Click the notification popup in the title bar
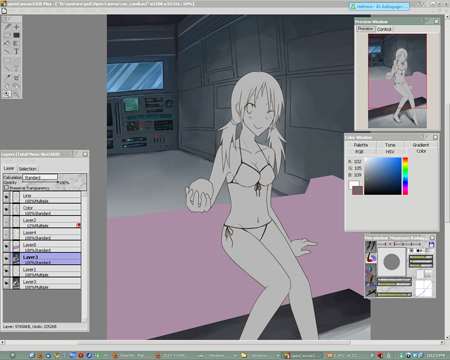The height and width of the screenshot is (360, 450). point(379,6)
